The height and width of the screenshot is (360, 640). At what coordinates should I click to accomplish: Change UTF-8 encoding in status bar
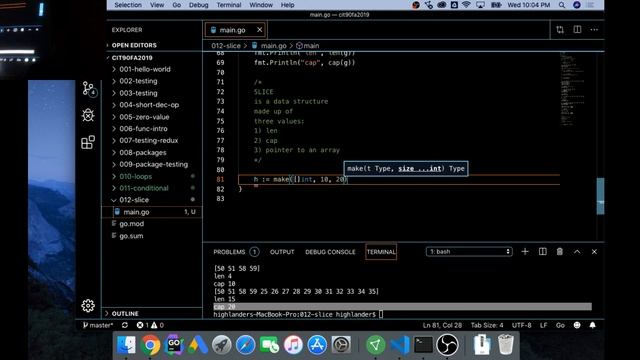522,325
